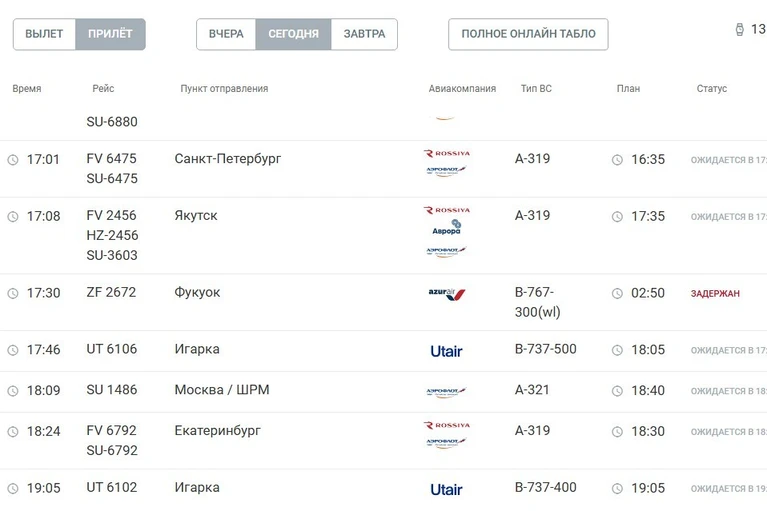Open flight ZF 2672 from Фукуок
This screenshot has width=767, height=511.
[111, 293]
